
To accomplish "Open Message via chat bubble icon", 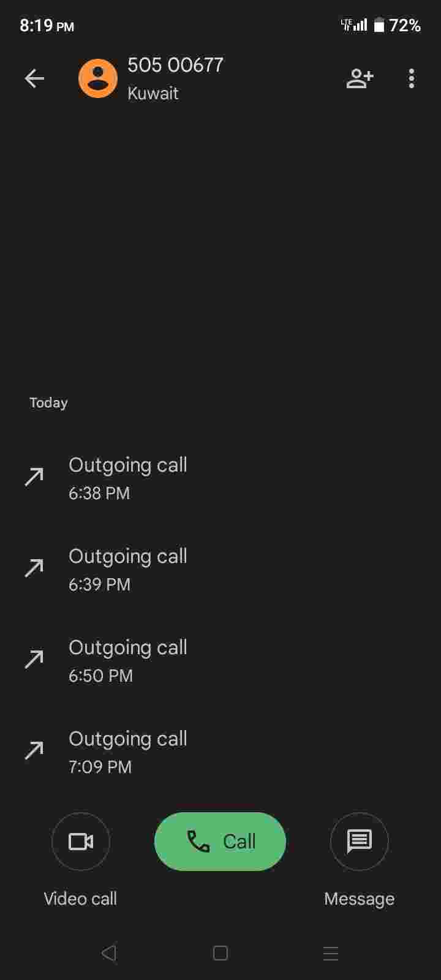I will tap(360, 841).
